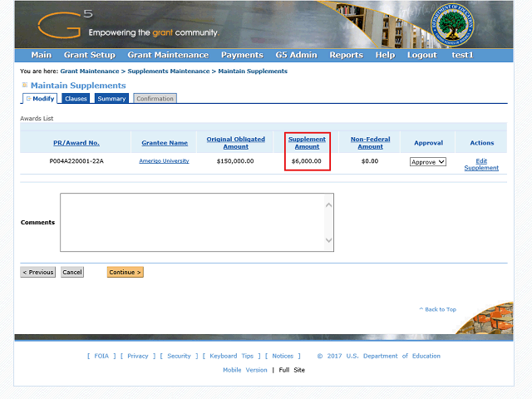
Task: Follow the Grant Maintenance breadcrumb link
Action: [x=90, y=71]
